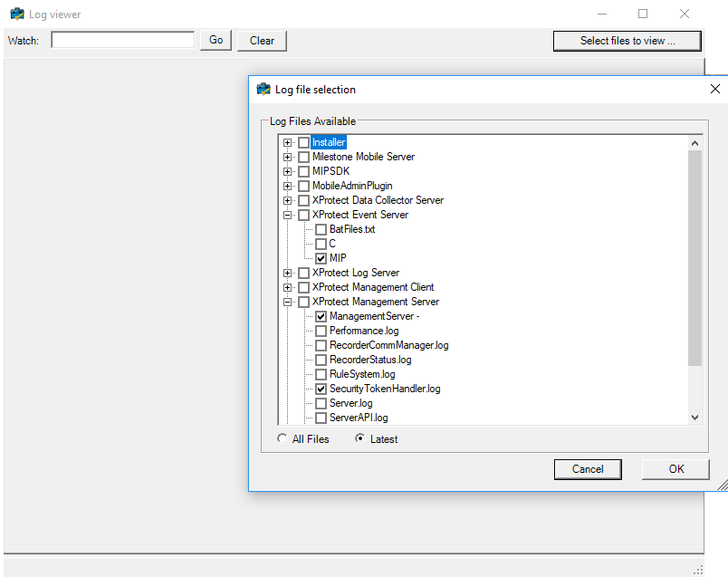Check the XProtect Data Collector Server checkbox

click(303, 200)
